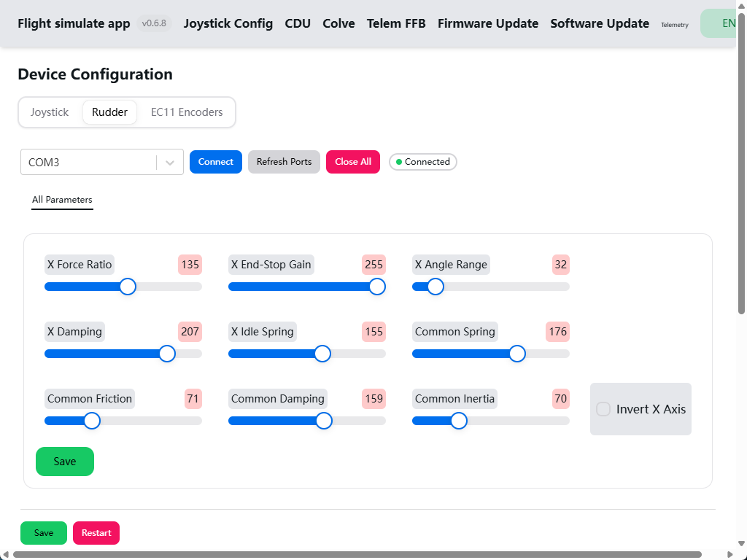The width and height of the screenshot is (747, 560).
Task: Click the scroll-right arrow of horizontal scrollbar
Action: [729, 554]
